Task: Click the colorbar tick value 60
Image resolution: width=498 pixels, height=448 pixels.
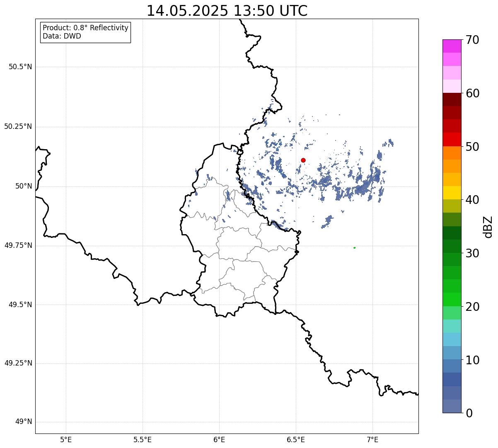Action: (x=472, y=93)
